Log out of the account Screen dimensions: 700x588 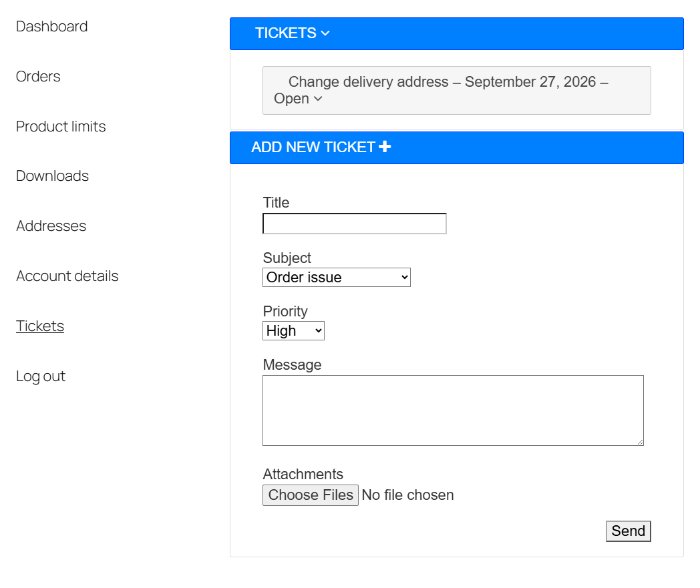pyautogui.click(x=41, y=376)
